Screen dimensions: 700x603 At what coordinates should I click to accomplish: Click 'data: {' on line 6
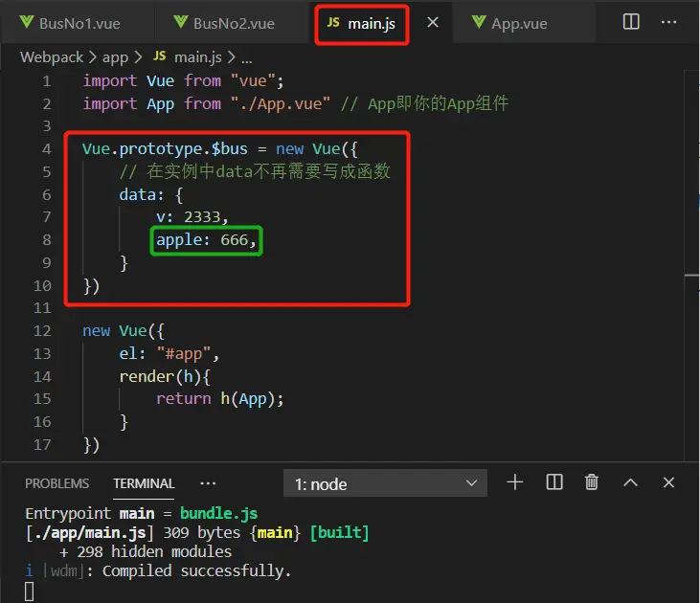151,195
